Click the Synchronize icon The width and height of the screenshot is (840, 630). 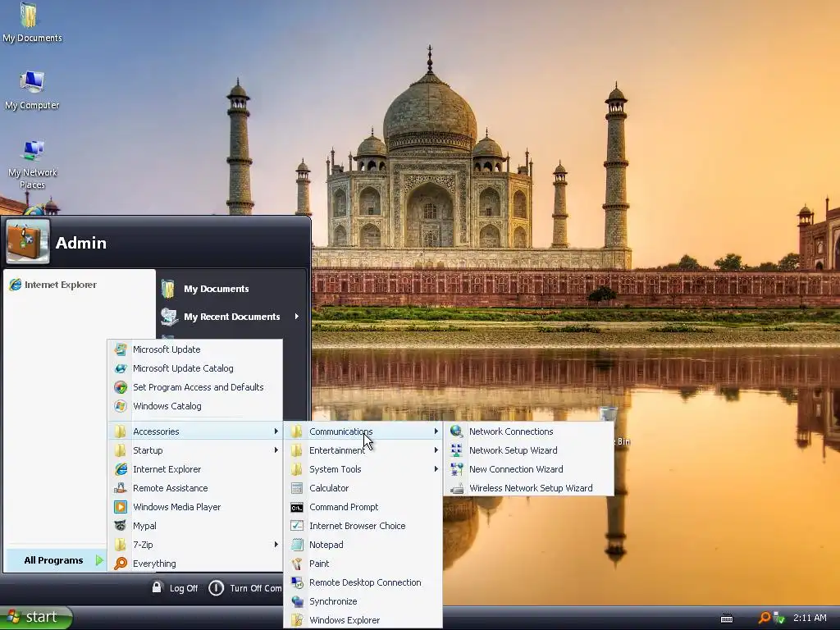pos(297,601)
